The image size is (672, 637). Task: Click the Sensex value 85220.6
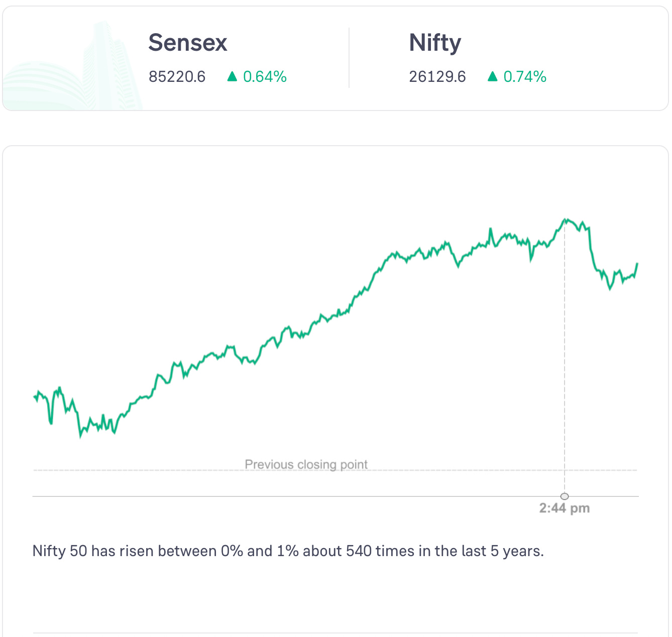click(177, 77)
